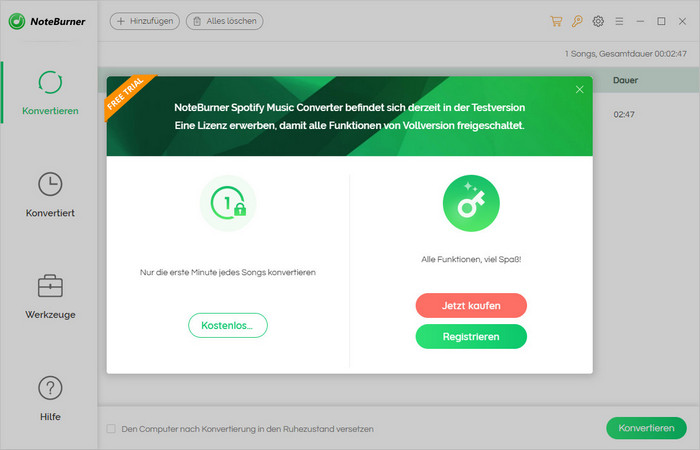
Task: Click the green Registrieren button
Action: [471, 337]
